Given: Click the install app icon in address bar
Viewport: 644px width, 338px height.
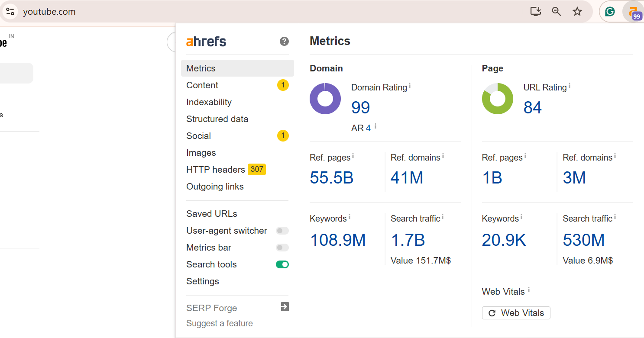Looking at the screenshot, I should click(x=536, y=12).
